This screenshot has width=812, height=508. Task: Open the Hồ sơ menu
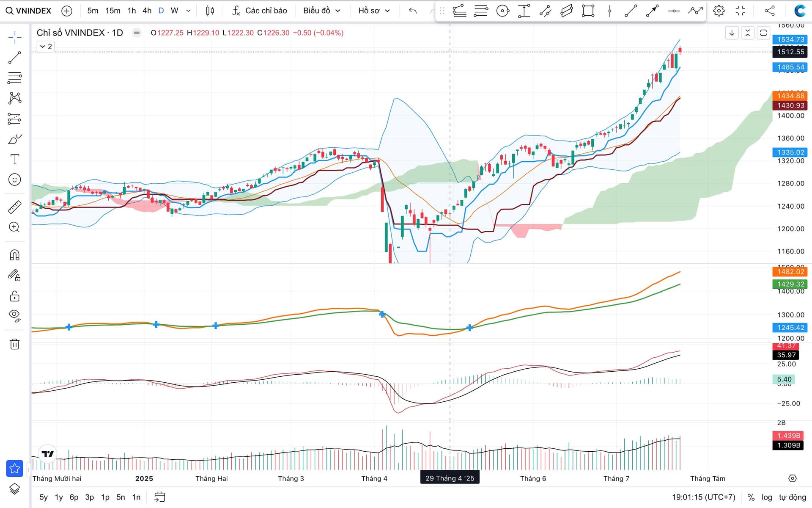374,11
